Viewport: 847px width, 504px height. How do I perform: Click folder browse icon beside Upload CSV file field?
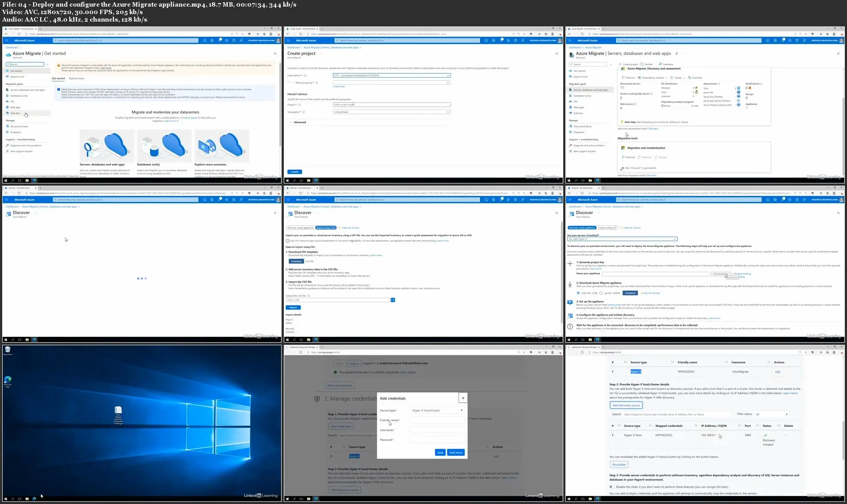point(393,300)
